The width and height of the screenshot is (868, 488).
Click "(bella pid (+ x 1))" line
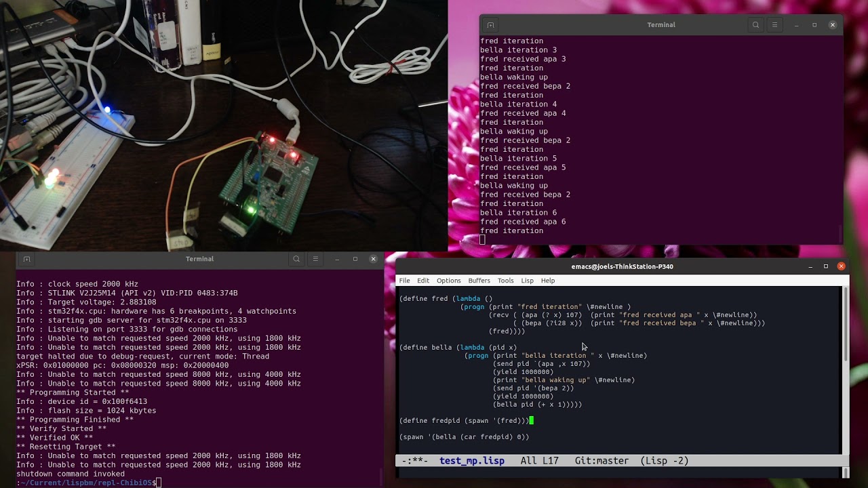[537, 405]
